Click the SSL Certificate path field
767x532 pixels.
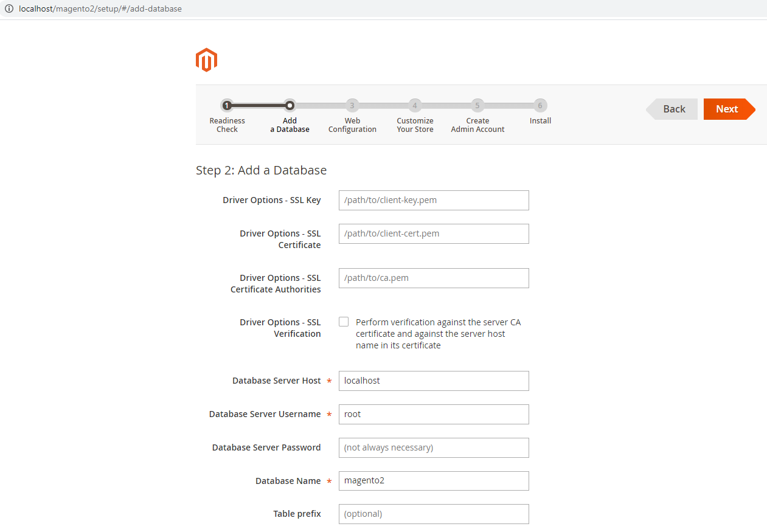[x=433, y=233]
